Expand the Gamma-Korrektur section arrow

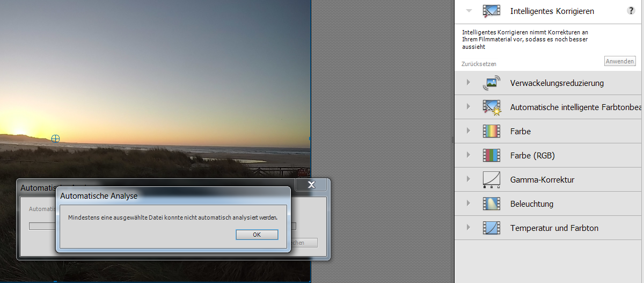pyautogui.click(x=469, y=179)
